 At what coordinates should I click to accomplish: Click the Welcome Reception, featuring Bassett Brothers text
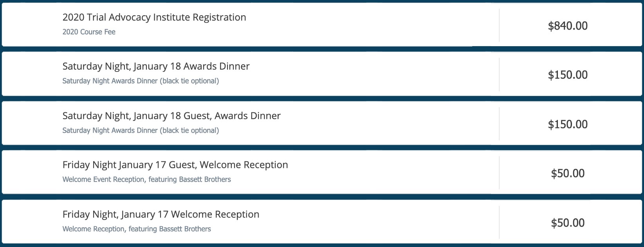[137, 229]
